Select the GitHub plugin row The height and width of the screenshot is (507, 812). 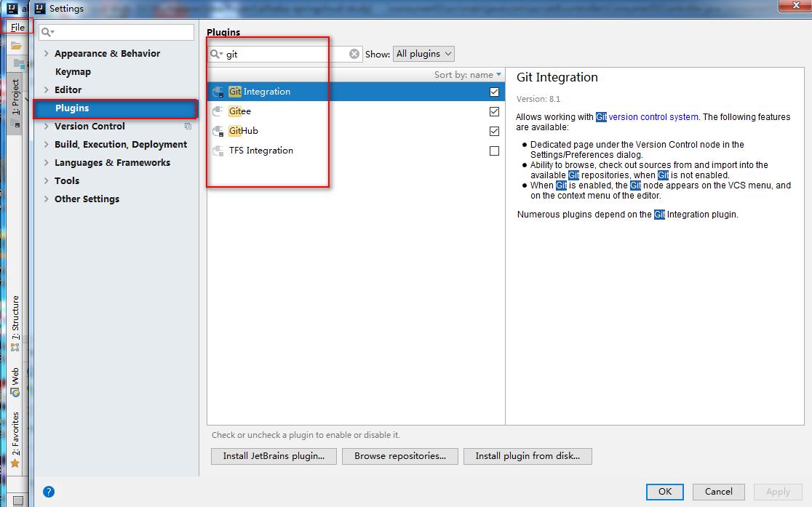click(356, 131)
